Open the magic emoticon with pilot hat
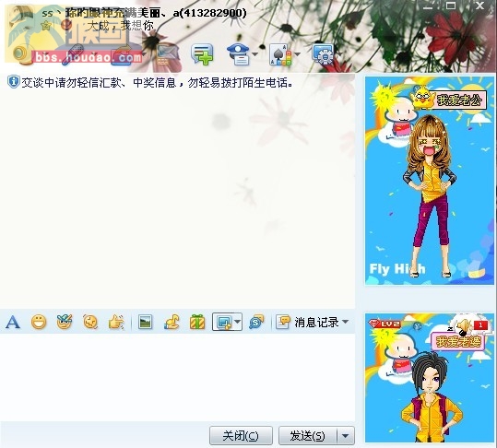This screenshot has width=497, height=448. (x=65, y=322)
